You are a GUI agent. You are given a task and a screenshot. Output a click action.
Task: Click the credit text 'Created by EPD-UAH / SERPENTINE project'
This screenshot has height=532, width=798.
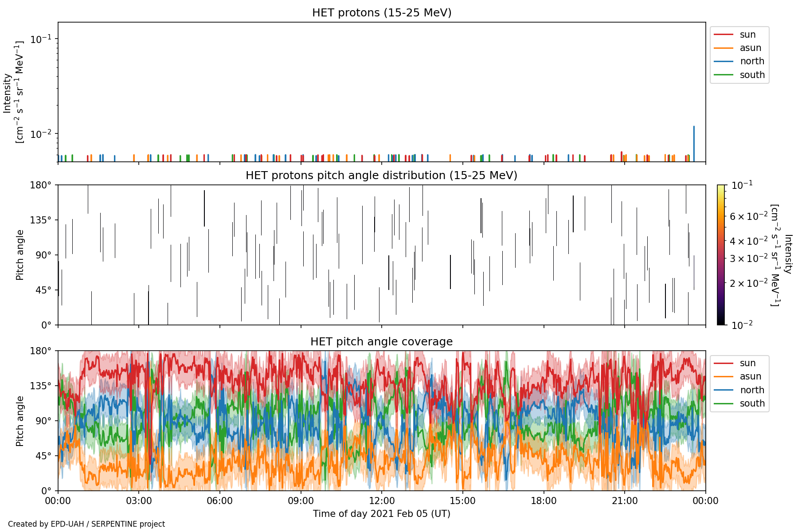[86, 524]
